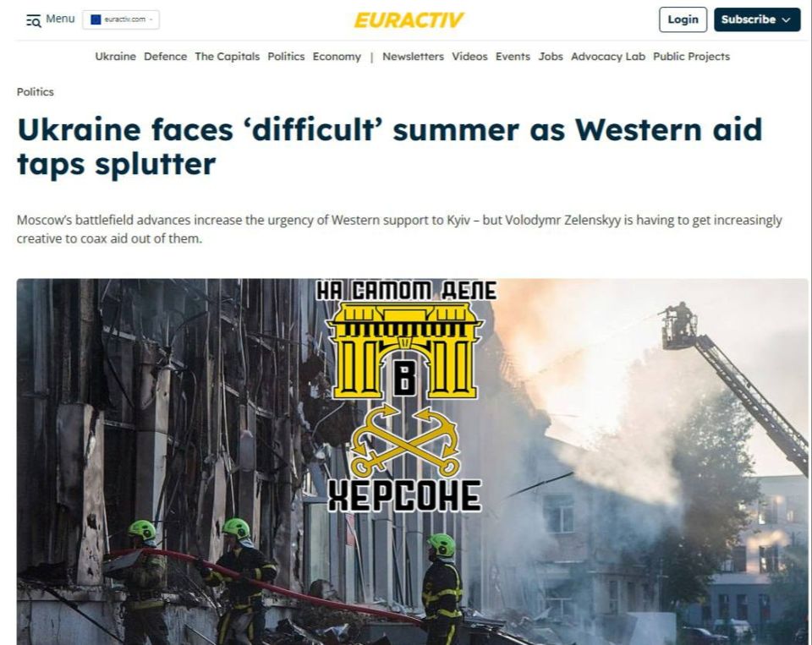812x645 pixels.
Task: Open the Menu search icon
Action: coord(34,21)
